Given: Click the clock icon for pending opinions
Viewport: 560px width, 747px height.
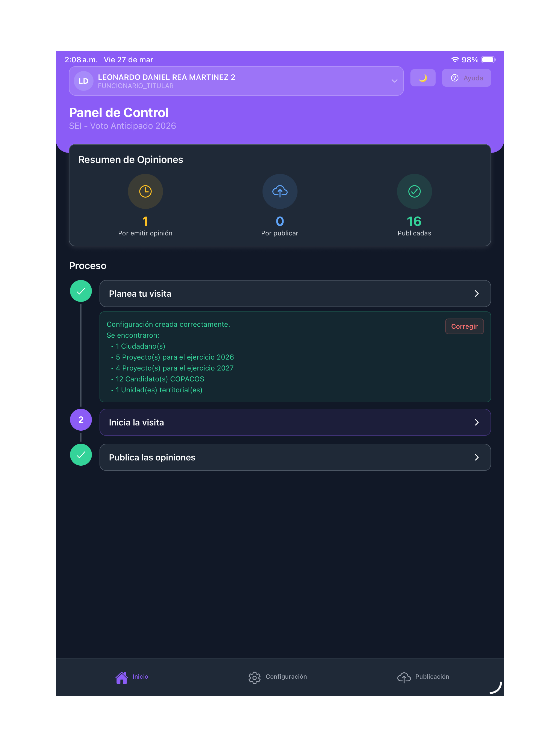Looking at the screenshot, I should point(145,191).
